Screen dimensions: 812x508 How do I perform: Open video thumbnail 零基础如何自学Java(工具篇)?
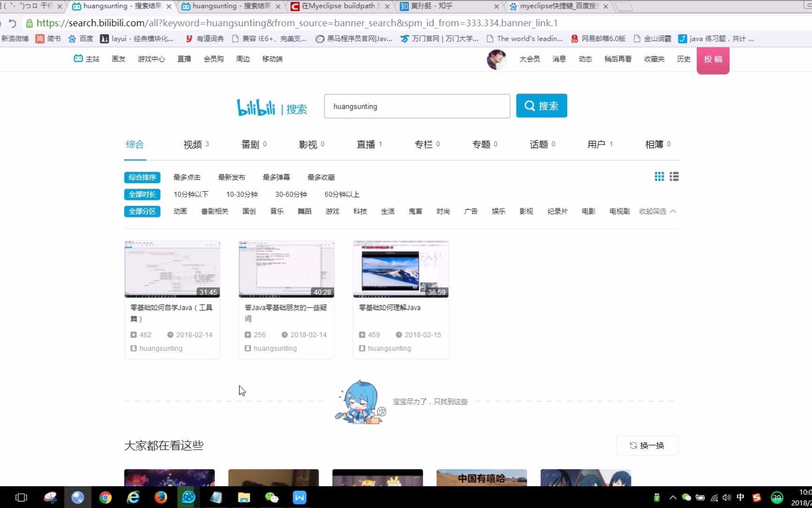click(172, 269)
